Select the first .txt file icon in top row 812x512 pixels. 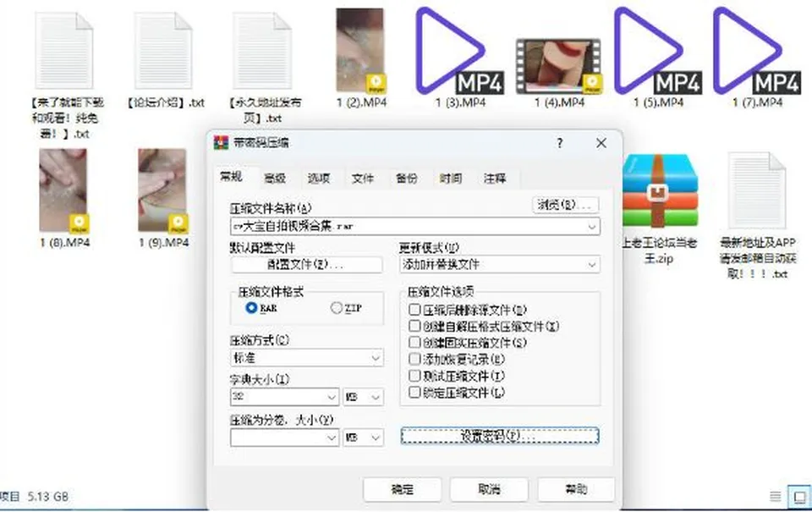64,50
